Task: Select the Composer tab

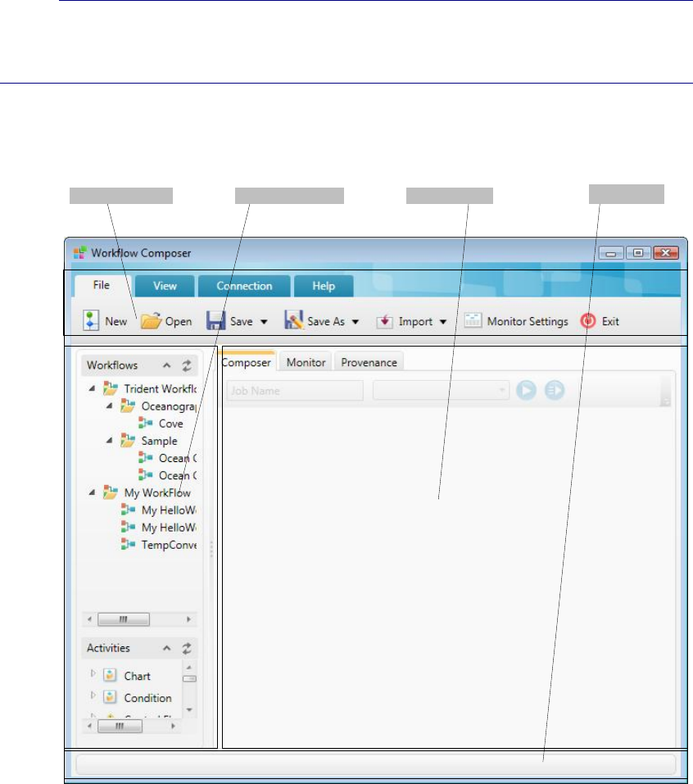Action: point(247,362)
